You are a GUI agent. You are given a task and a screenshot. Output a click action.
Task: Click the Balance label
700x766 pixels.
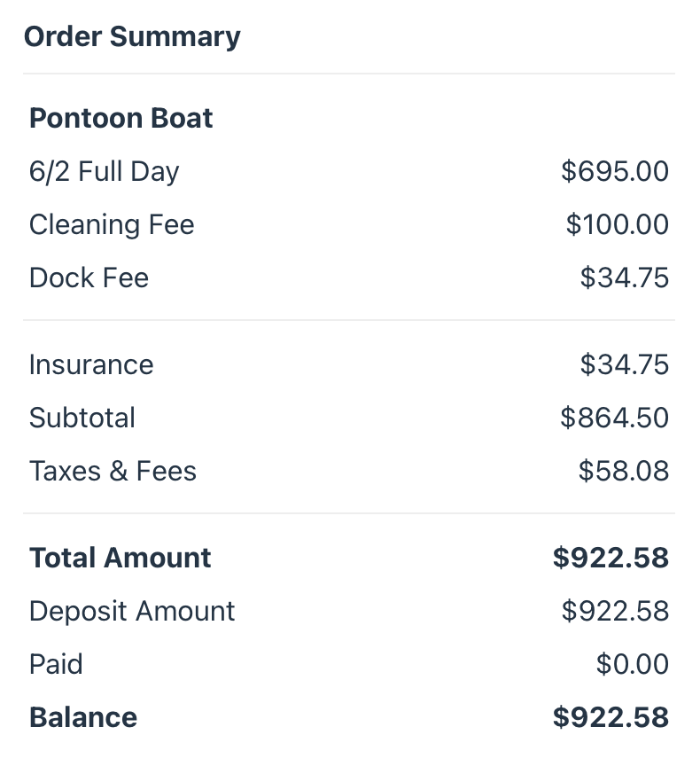tap(83, 717)
